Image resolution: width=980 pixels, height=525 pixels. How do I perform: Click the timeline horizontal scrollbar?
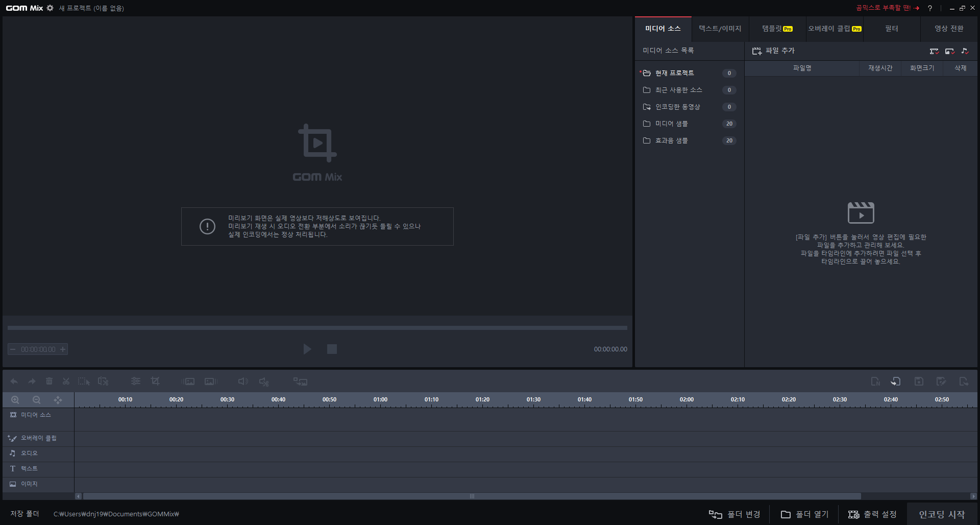tap(472, 496)
